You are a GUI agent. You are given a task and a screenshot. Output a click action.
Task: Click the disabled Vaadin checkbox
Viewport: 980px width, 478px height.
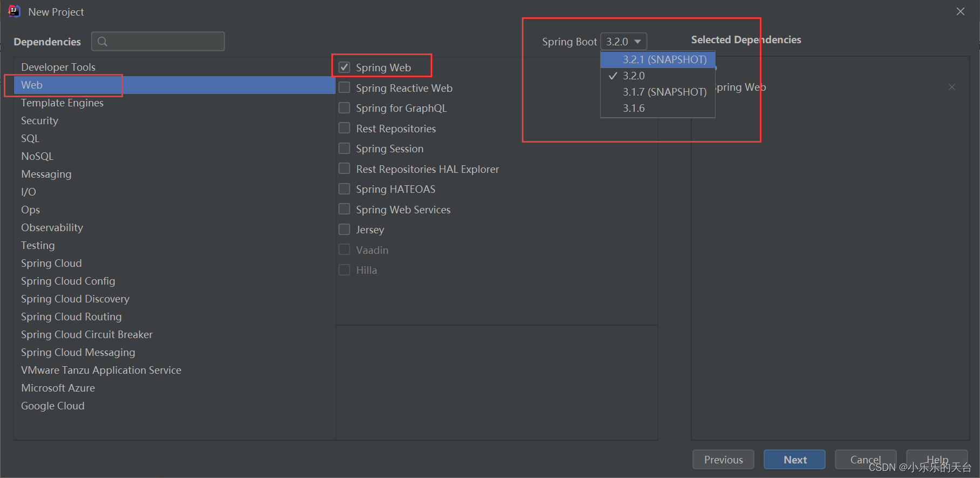point(344,250)
